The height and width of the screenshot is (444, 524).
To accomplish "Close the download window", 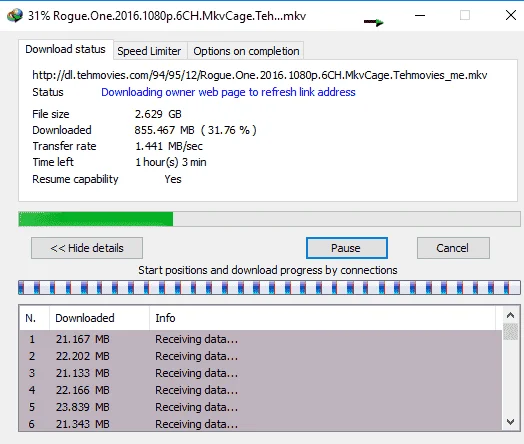I will [x=511, y=15].
